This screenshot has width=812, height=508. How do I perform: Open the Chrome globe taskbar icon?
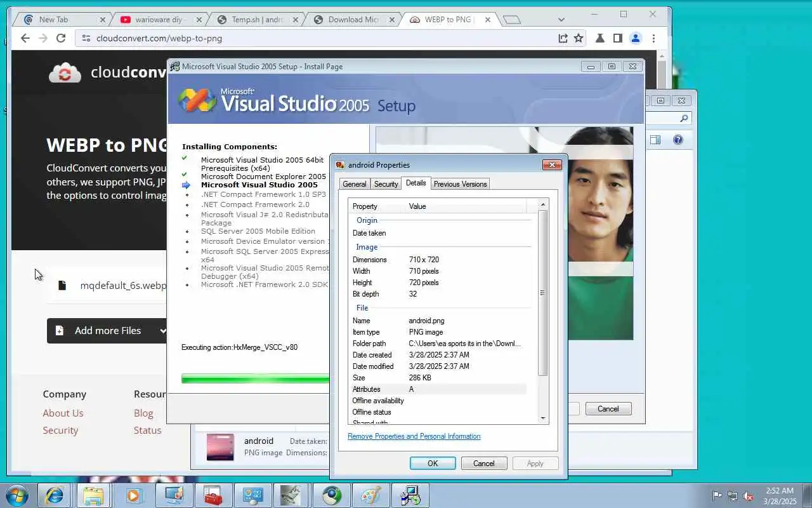pyautogui.click(x=331, y=495)
